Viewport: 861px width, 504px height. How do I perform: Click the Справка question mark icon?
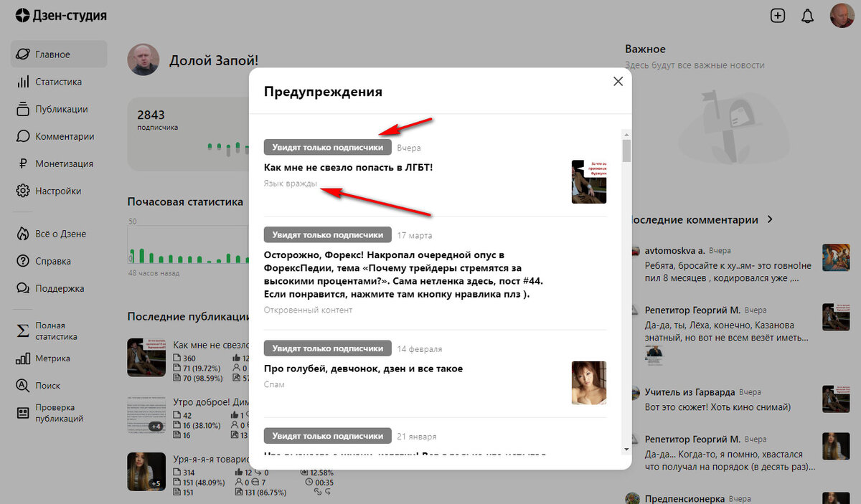[23, 261]
